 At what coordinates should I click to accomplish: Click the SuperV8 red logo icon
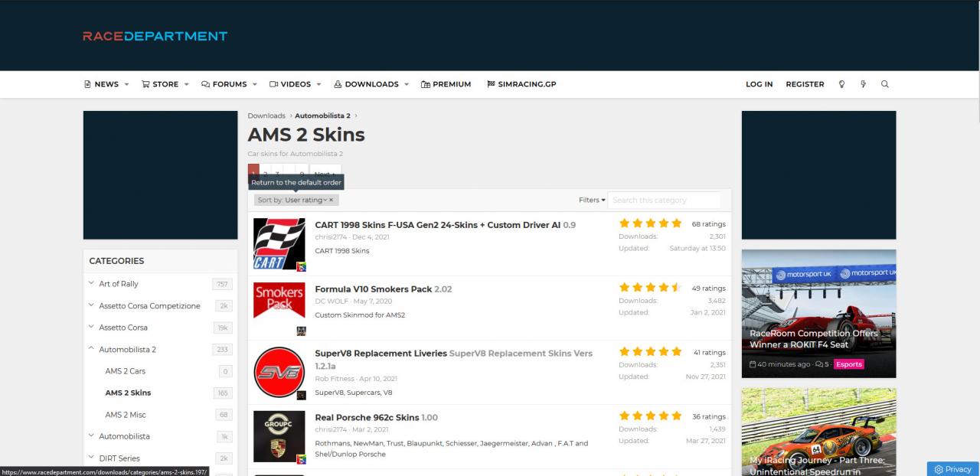click(279, 372)
